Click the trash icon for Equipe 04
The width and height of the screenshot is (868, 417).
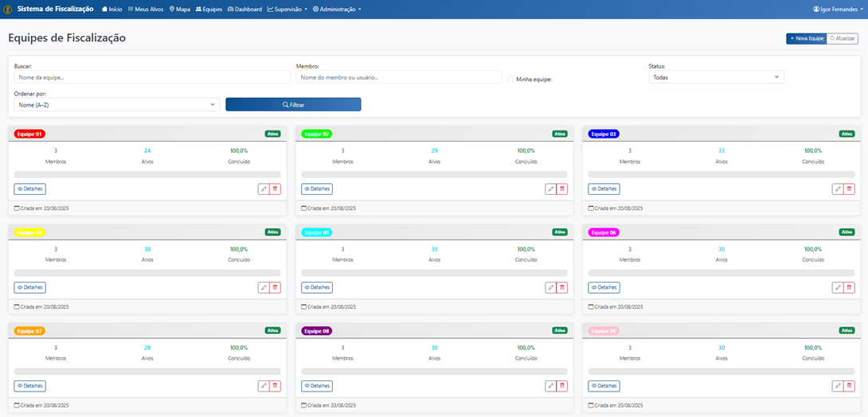point(275,288)
